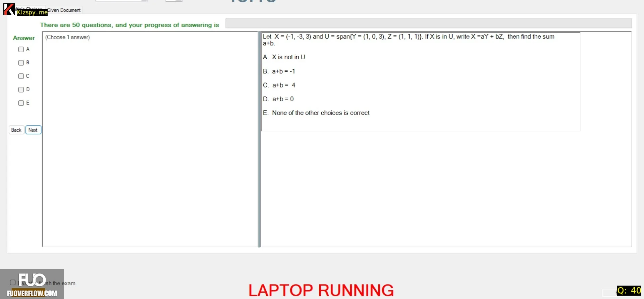
Task: Tick answer checkbox D
Action: click(x=21, y=89)
